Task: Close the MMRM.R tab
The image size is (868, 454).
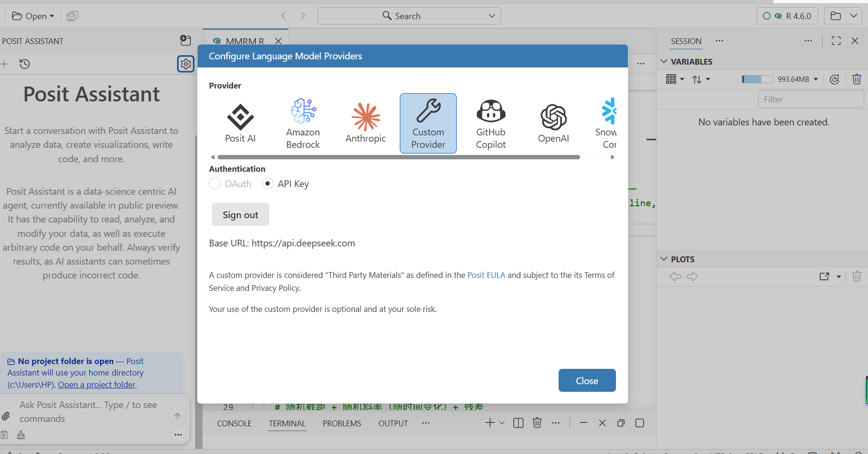Action: 278,41
